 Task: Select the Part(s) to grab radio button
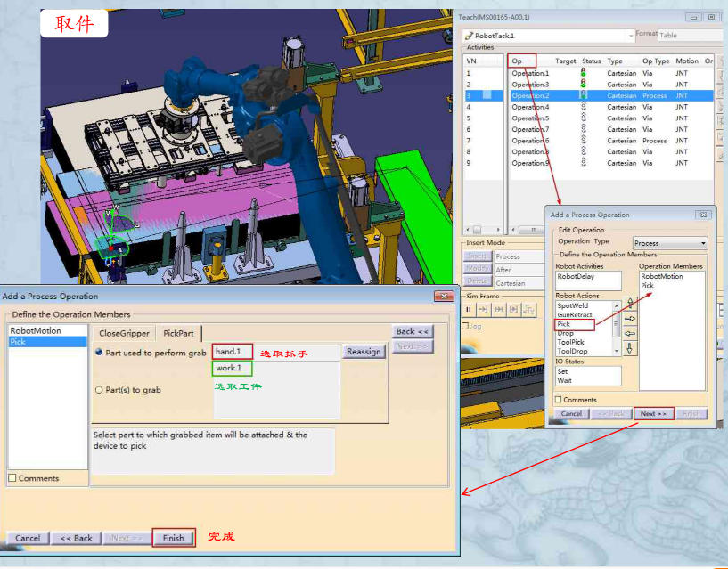[x=98, y=390]
